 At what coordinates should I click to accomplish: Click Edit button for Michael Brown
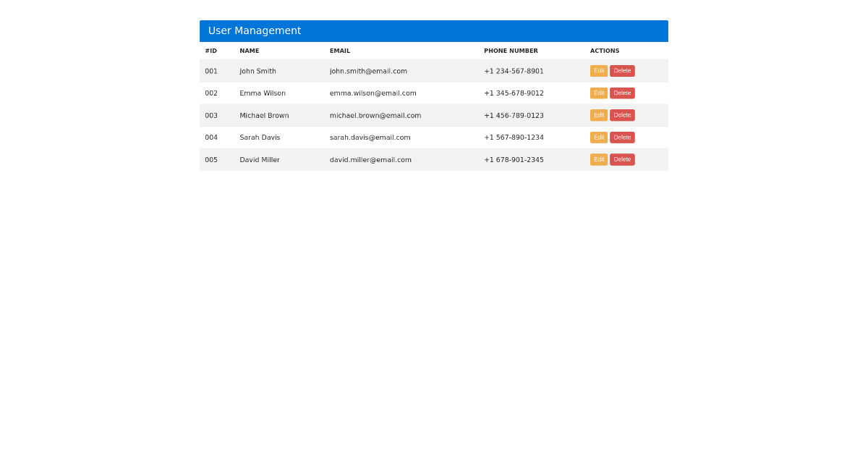pyautogui.click(x=599, y=114)
